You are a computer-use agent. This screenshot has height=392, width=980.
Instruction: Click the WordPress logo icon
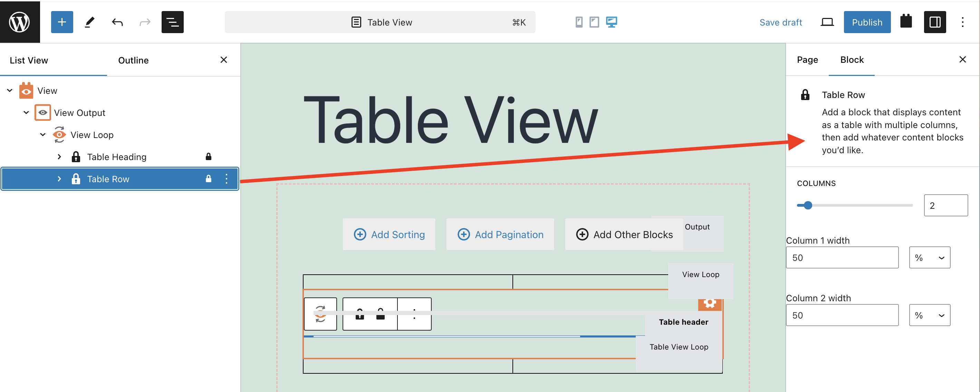click(x=19, y=22)
